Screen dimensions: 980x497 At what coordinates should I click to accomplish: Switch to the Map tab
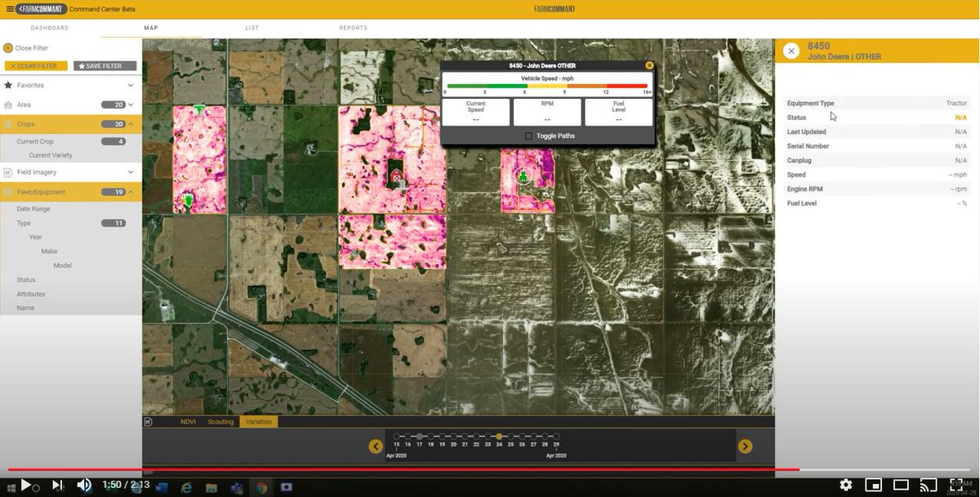click(151, 28)
